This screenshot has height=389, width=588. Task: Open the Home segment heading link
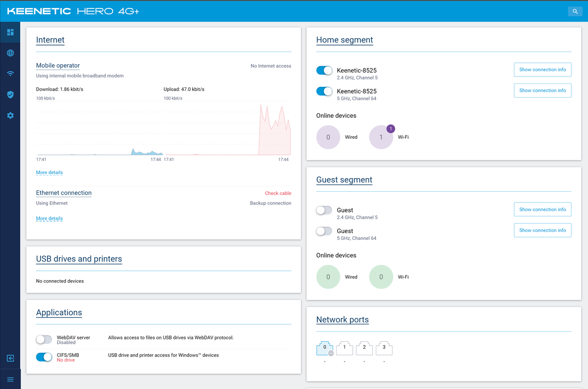tap(344, 40)
